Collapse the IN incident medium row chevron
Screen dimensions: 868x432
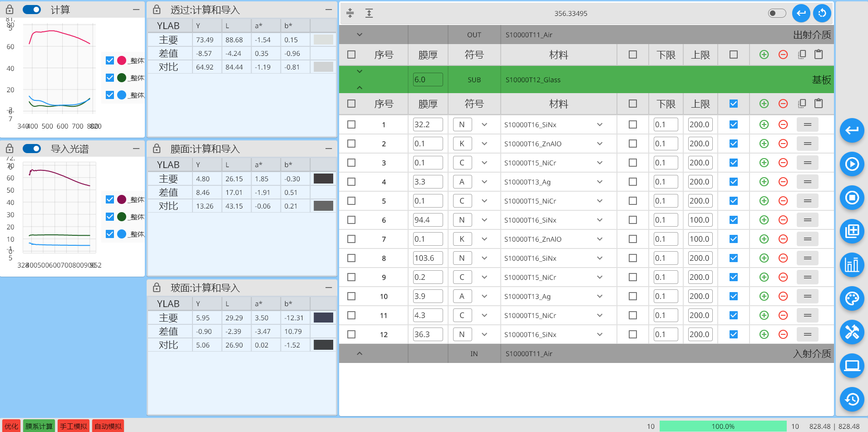pos(360,353)
